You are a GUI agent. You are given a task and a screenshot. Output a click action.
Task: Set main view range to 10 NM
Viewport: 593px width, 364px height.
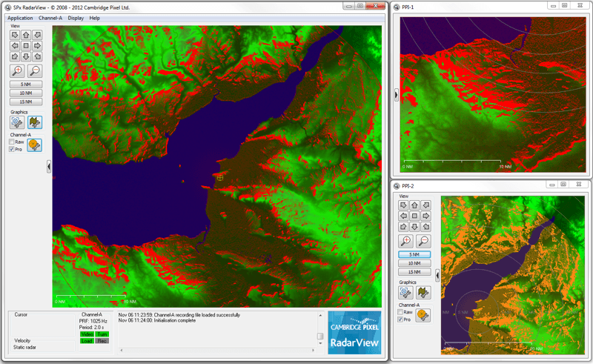[26, 93]
